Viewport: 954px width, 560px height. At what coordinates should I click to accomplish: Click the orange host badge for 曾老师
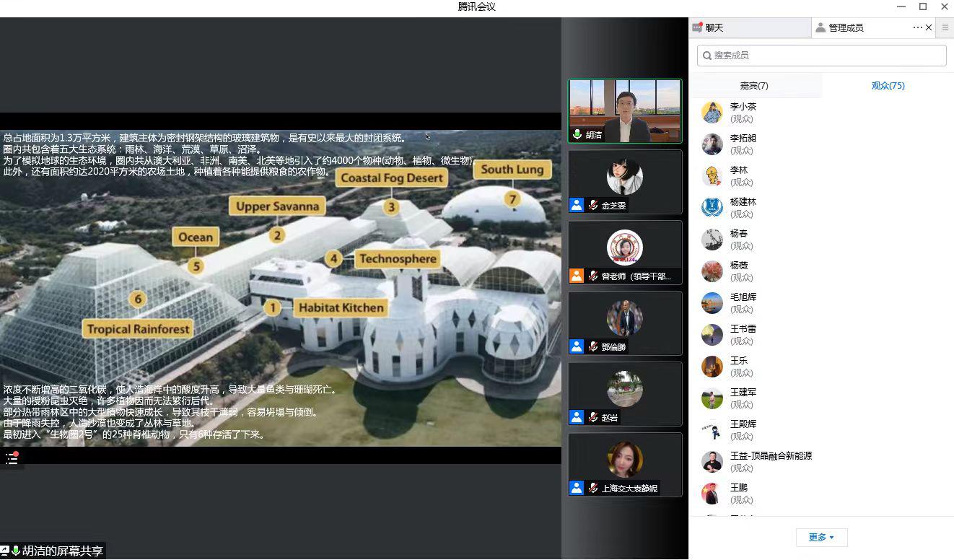(577, 276)
